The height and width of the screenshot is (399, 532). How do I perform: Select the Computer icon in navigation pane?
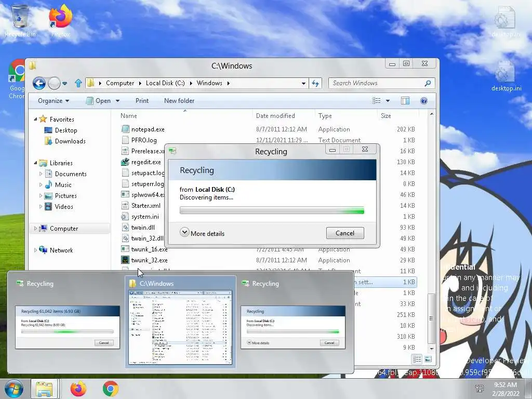[43, 229]
